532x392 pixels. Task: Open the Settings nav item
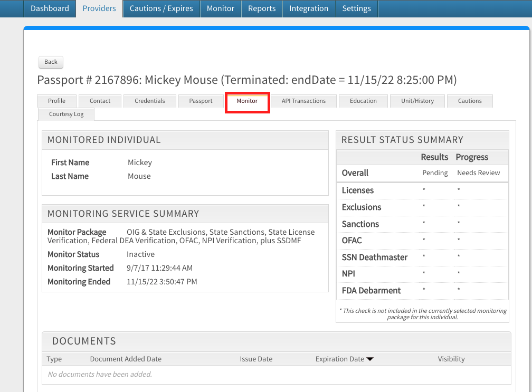(357, 8)
